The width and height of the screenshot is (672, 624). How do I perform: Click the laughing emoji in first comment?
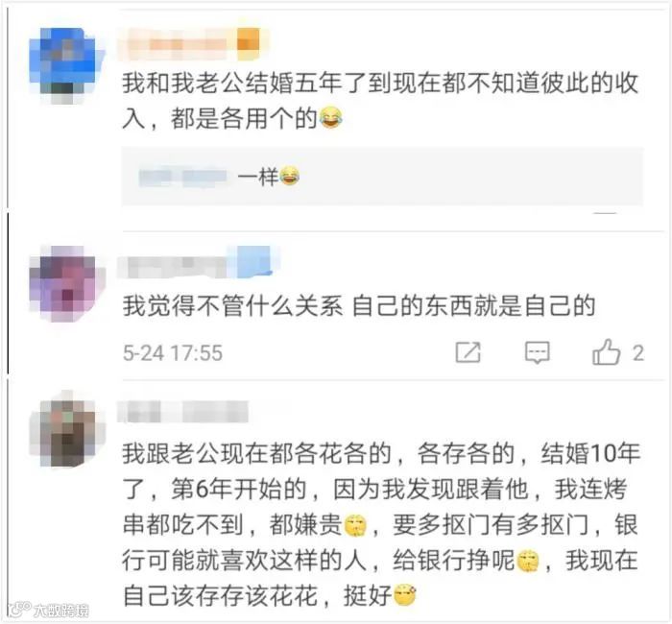coord(330,118)
